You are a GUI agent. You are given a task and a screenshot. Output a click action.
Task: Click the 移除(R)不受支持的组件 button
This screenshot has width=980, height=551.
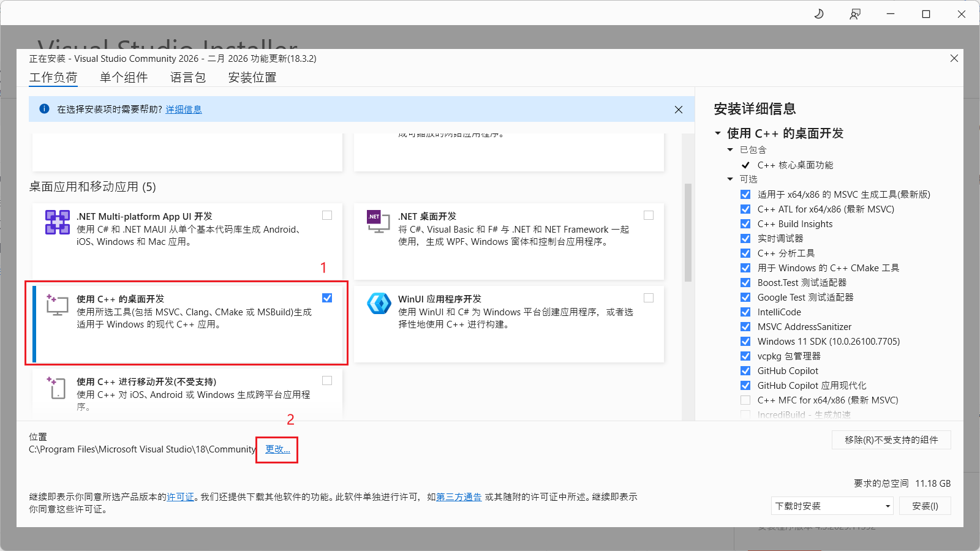891,440
